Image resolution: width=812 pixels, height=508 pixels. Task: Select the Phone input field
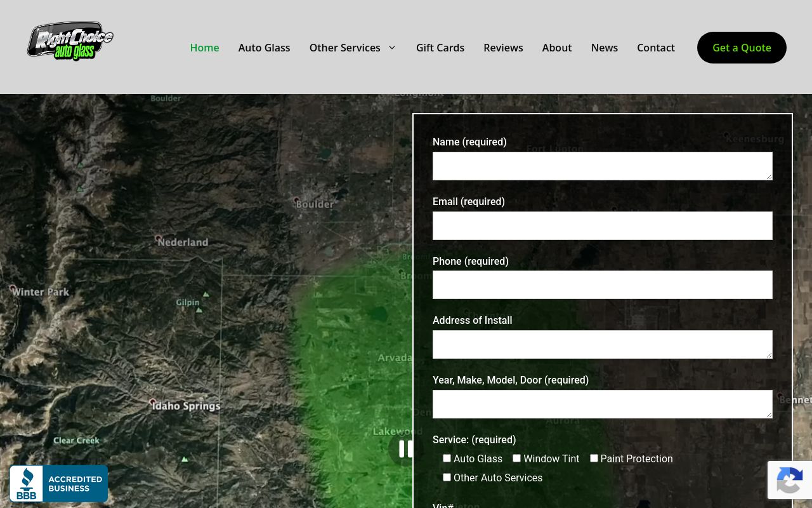coord(603,285)
